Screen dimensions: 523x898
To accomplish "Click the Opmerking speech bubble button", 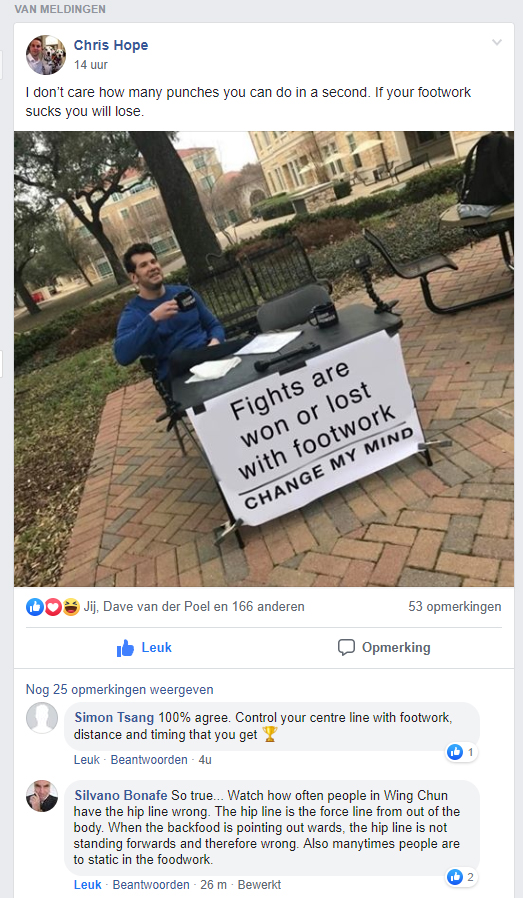I will [x=384, y=648].
